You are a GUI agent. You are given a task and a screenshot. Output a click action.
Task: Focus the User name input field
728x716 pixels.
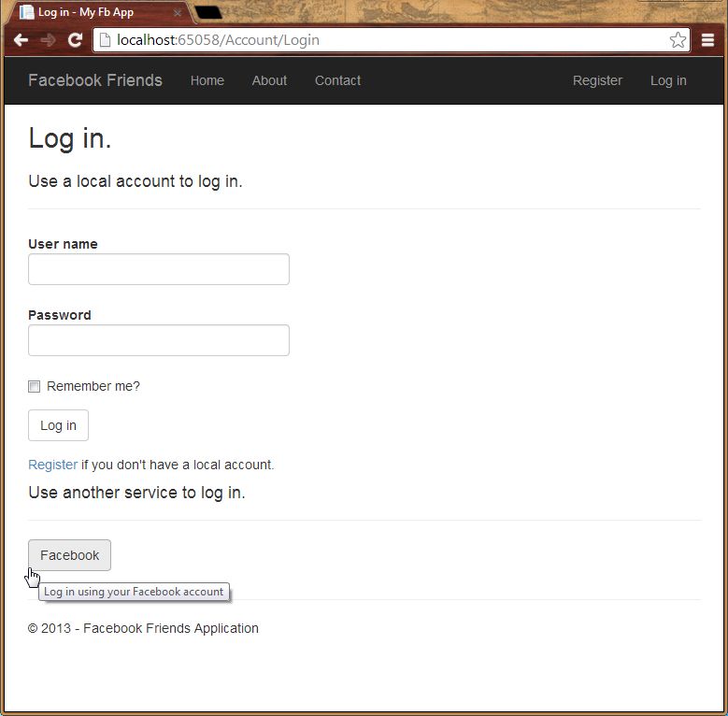(159, 269)
